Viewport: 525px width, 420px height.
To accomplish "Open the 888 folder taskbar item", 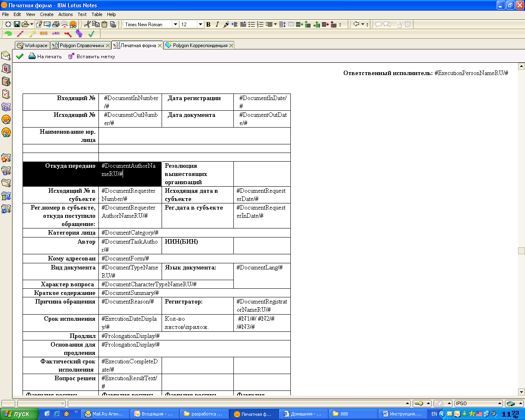I will pos(353,414).
